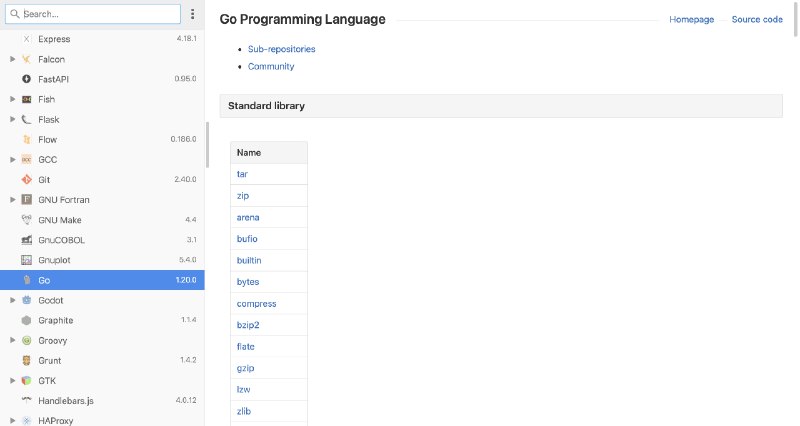Open the Homepage link
800x426 pixels.
[x=691, y=19]
